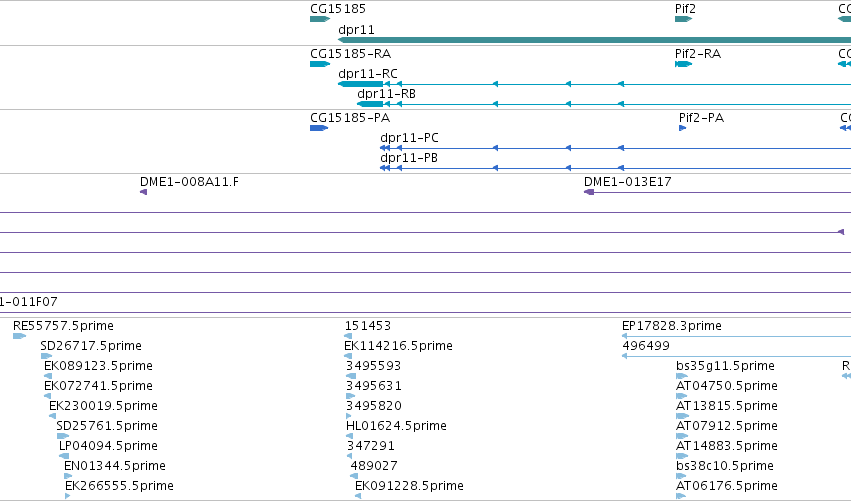Open the dpr11-PB label
This screenshot has width=851, height=501.
409,158
